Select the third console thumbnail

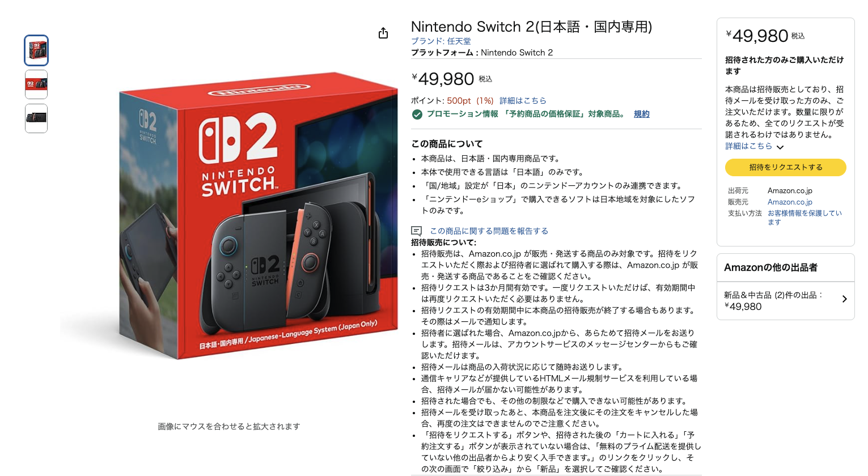point(36,118)
